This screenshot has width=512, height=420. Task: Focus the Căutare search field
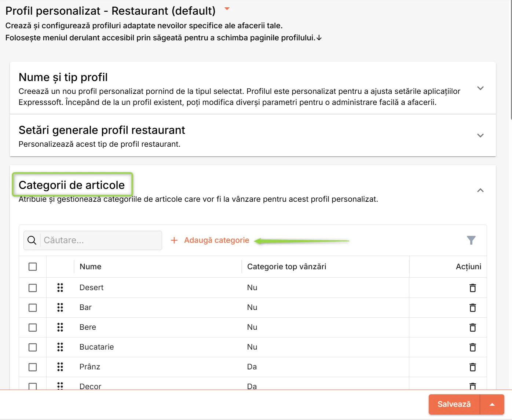(93, 240)
